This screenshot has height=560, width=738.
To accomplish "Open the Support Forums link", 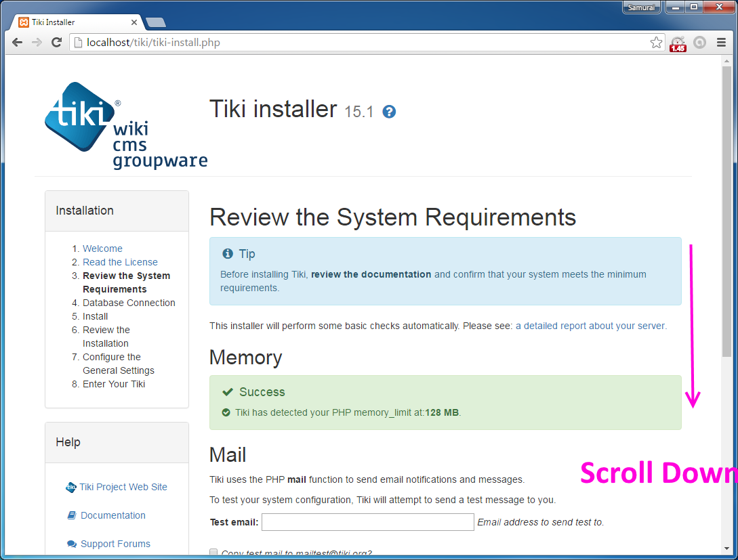I will [x=115, y=544].
